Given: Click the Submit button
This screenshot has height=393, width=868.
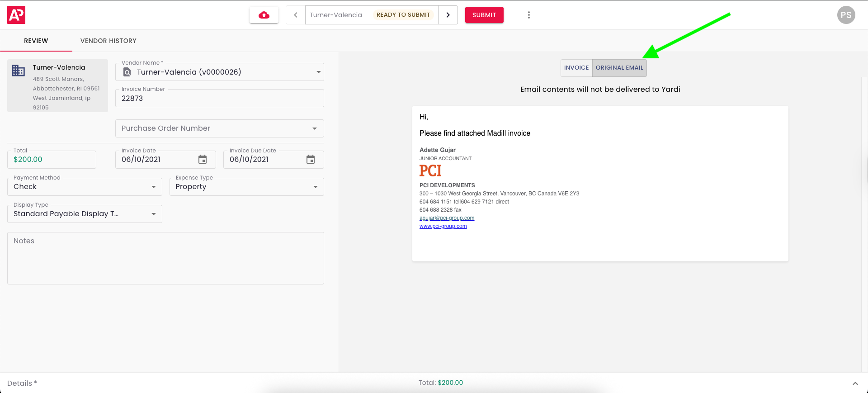Looking at the screenshot, I should tap(484, 15).
